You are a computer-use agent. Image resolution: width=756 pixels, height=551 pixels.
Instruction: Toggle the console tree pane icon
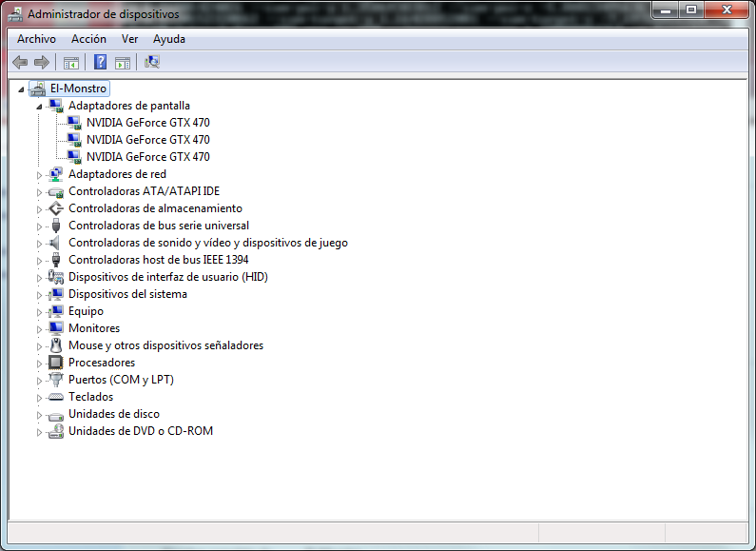pyautogui.click(x=71, y=62)
